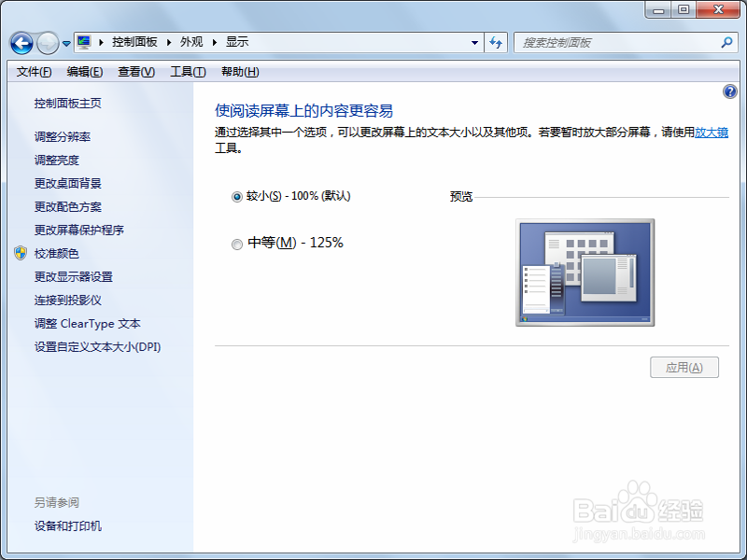The height and width of the screenshot is (560, 747).
Task: Click the greyed Forward arrow button
Action: (48, 43)
